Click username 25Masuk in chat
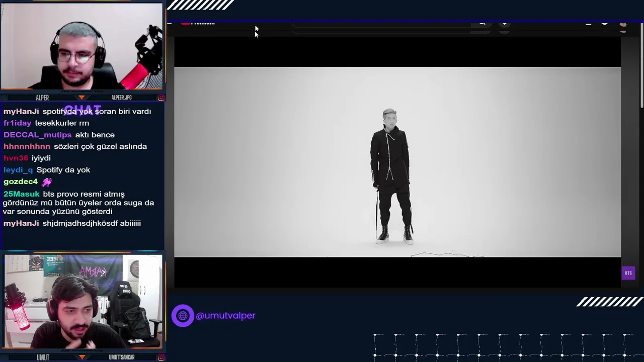 click(x=21, y=194)
